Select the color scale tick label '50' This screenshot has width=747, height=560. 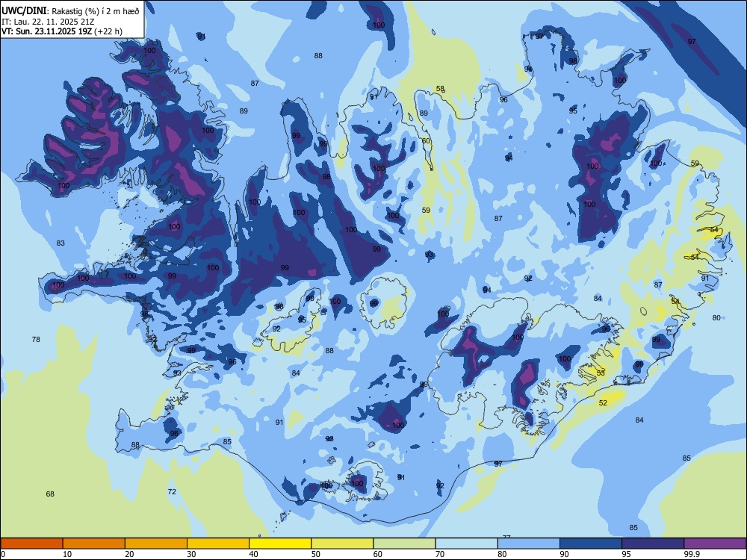click(x=316, y=554)
